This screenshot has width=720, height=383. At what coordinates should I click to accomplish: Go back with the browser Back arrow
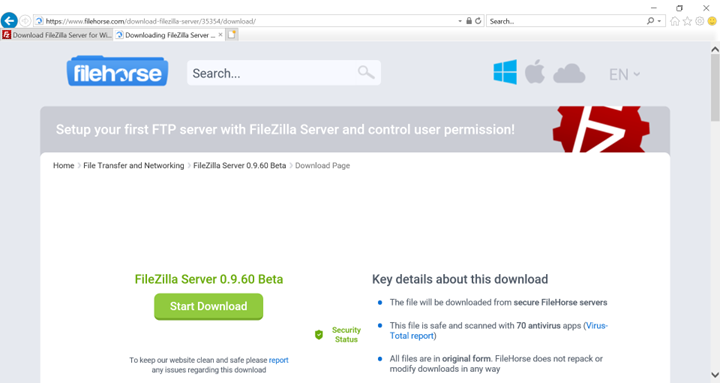[9, 21]
